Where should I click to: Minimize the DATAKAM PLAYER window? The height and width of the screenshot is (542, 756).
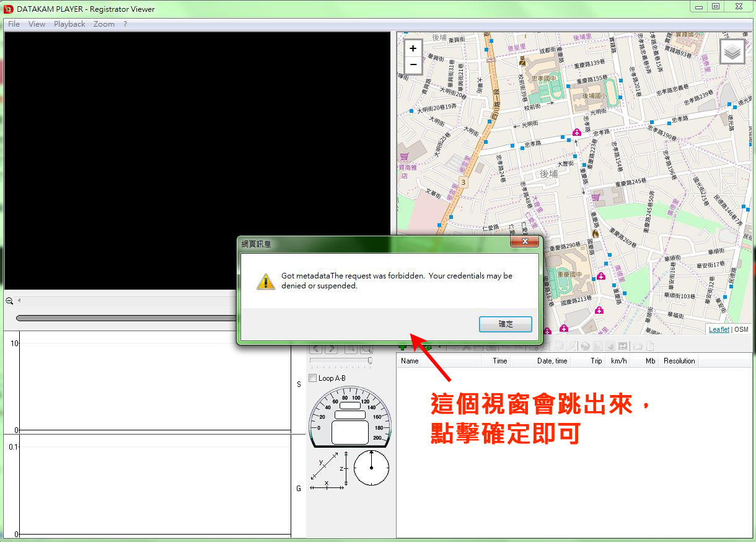[700, 7]
